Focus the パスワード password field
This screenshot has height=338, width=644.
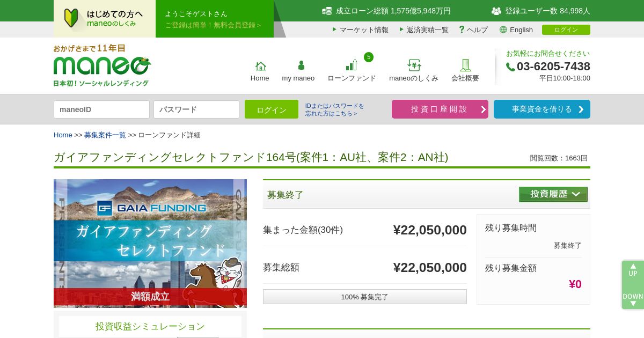(196, 109)
